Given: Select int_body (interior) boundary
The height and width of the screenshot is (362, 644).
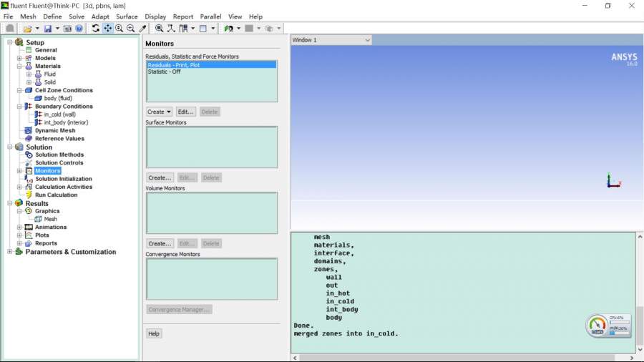Looking at the screenshot, I should pyautogui.click(x=66, y=122).
